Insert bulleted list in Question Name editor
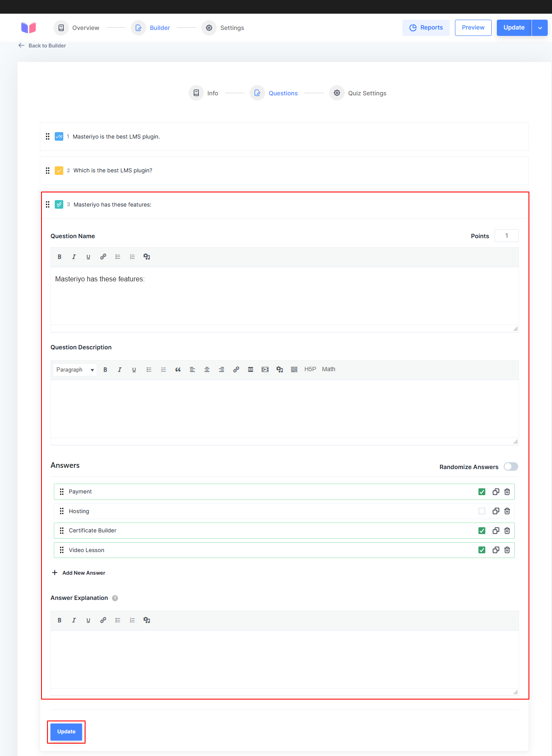Image resolution: width=552 pixels, height=756 pixels. point(118,257)
